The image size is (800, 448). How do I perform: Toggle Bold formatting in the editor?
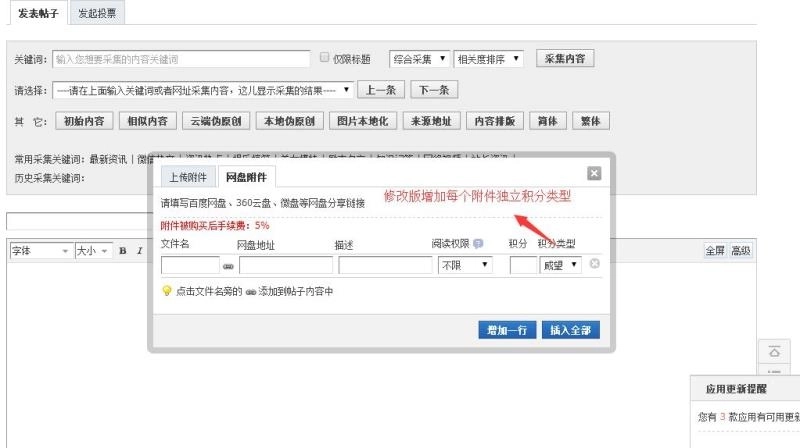[x=123, y=251]
